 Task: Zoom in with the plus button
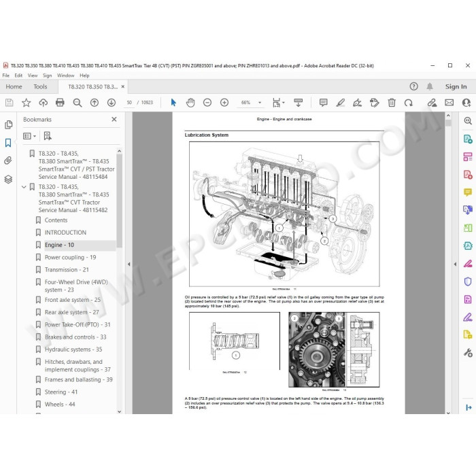pyautogui.click(x=224, y=103)
